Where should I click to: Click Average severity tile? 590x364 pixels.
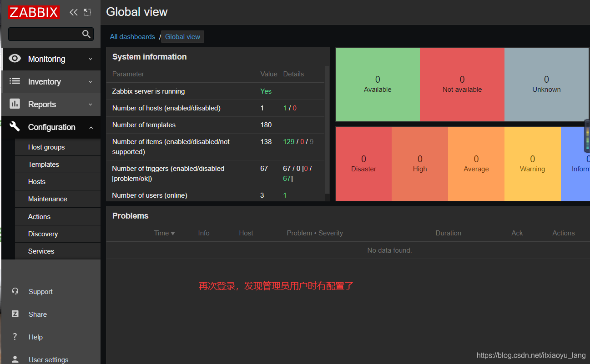click(476, 164)
